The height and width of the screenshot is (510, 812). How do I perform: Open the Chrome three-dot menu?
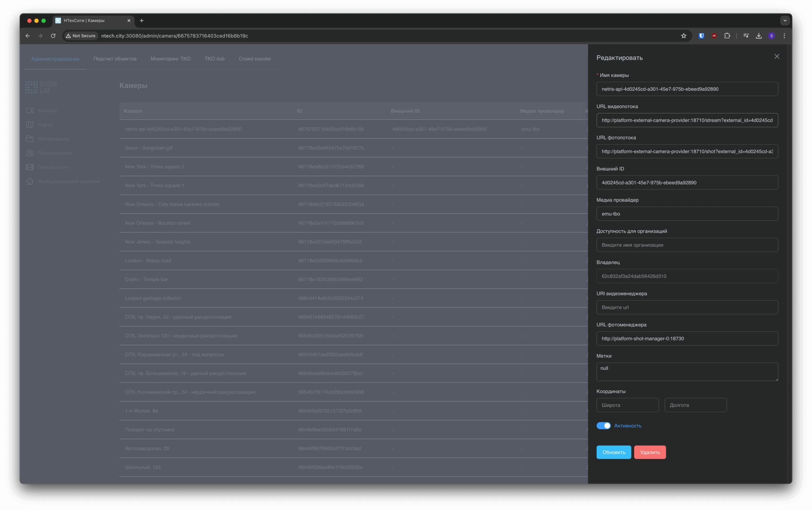point(784,36)
